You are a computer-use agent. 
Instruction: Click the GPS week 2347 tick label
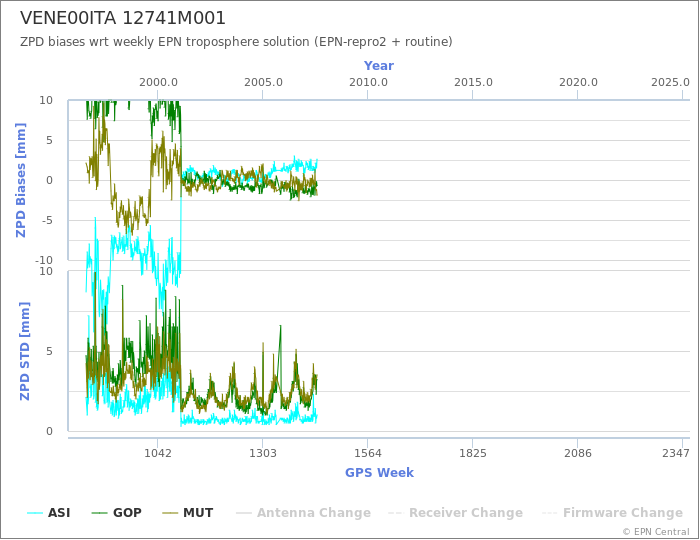pos(676,453)
